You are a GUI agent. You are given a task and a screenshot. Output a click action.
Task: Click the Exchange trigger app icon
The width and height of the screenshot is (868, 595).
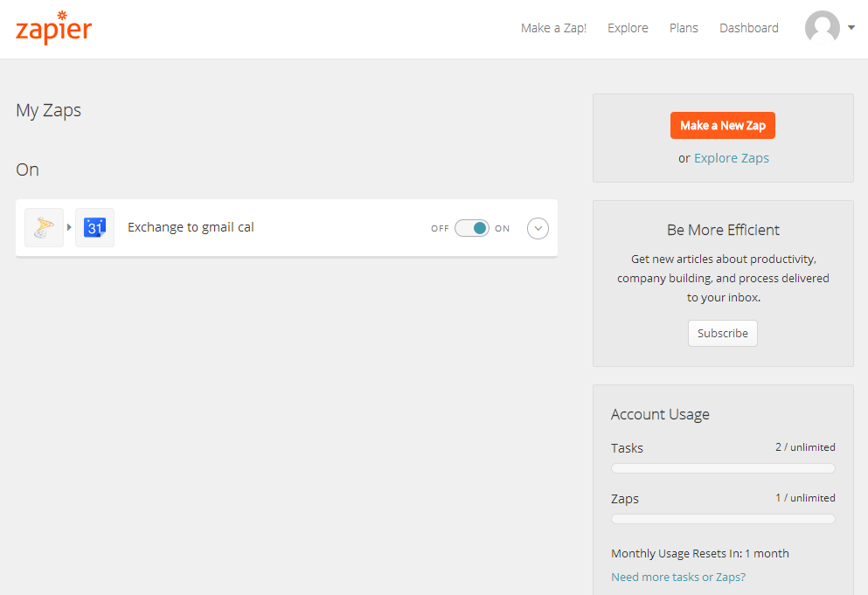tap(45, 227)
